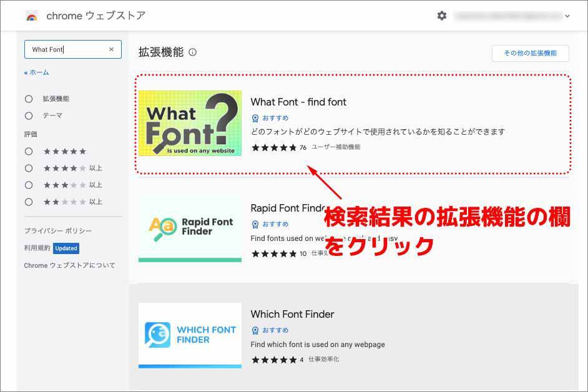Click the chrome ウェブストア header title
The width and height of the screenshot is (588, 392).
point(96,16)
